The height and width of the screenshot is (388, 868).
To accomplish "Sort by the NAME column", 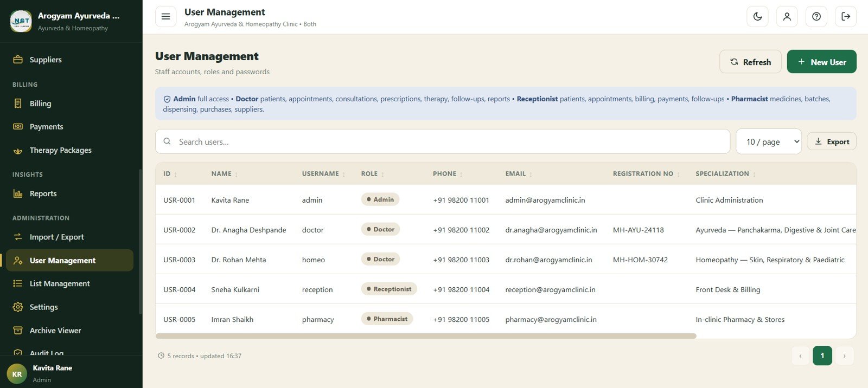I will tap(225, 174).
